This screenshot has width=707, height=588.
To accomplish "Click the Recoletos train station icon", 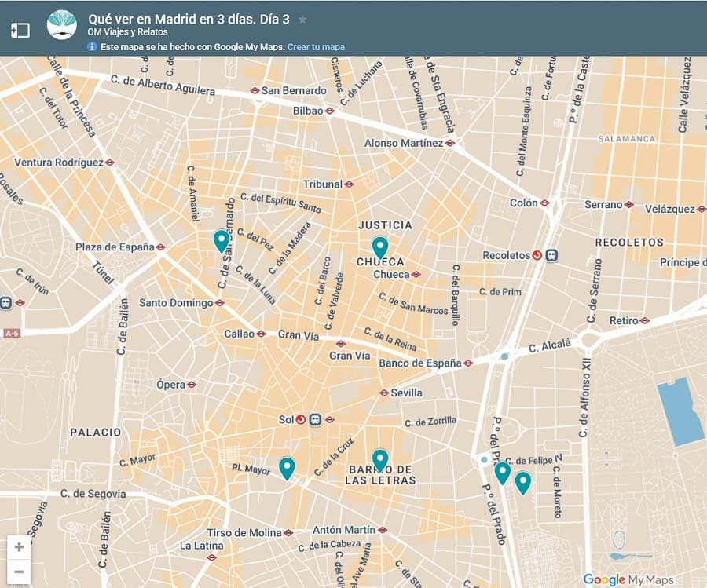I will [x=551, y=255].
